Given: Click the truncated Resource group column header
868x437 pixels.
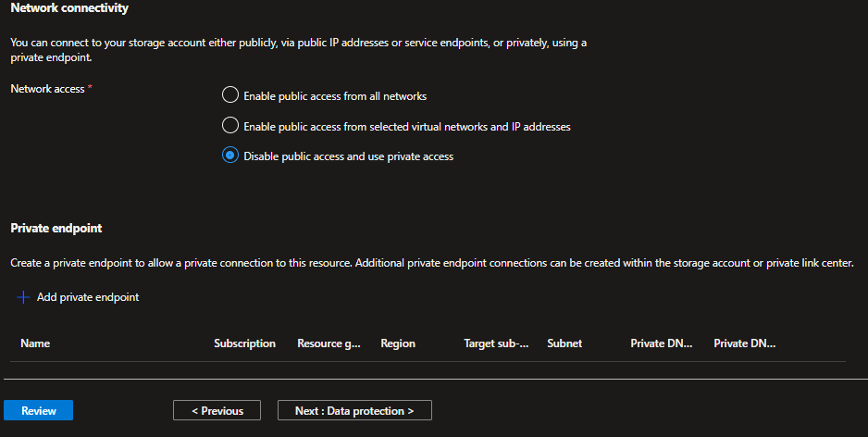Looking at the screenshot, I should coord(329,343).
